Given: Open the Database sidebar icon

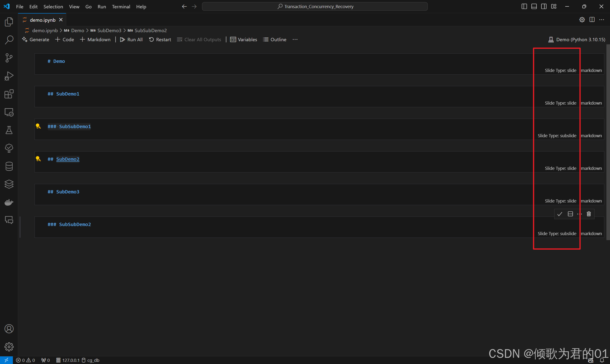Looking at the screenshot, I should [9, 166].
